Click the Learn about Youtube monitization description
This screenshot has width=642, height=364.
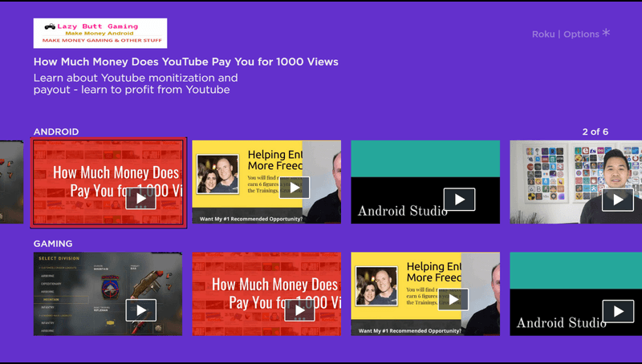[136, 83]
